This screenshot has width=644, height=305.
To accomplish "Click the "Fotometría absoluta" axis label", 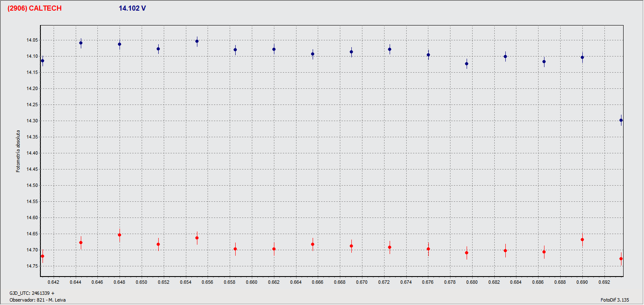I will click(18, 151).
